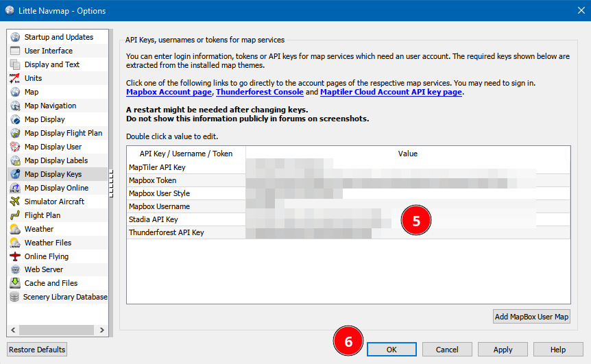Select Map Display Online in the list
The width and height of the screenshot is (591, 364).
(x=56, y=188)
